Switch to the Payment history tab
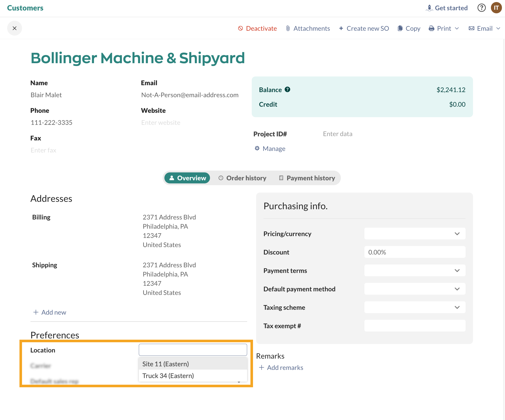Image resolution: width=505 pixels, height=420 pixels. pyautogui.click(x=307, y=178)
